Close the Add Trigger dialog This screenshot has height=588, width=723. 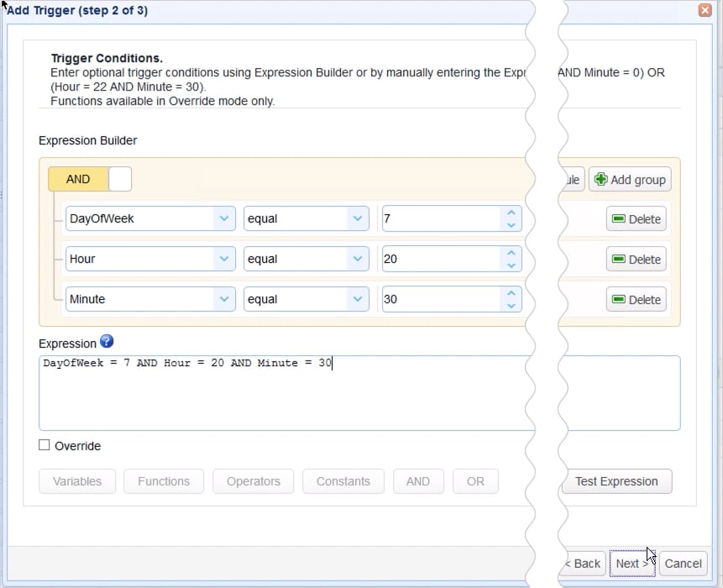point(705,10)
